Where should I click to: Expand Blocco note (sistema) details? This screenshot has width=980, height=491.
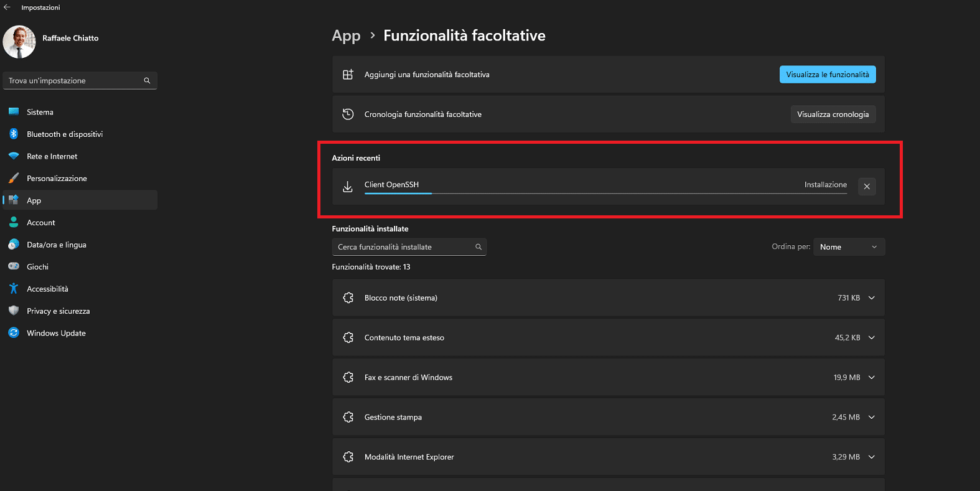[872, 298]
